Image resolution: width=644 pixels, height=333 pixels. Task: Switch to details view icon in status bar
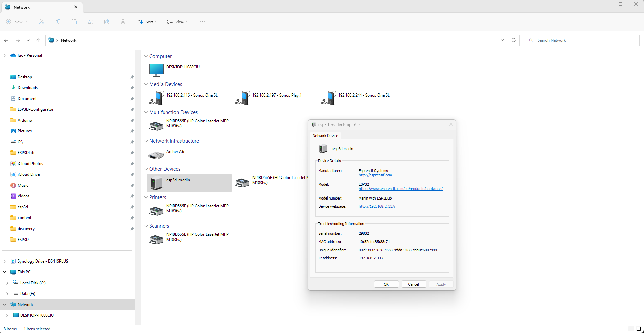(631, 329)
